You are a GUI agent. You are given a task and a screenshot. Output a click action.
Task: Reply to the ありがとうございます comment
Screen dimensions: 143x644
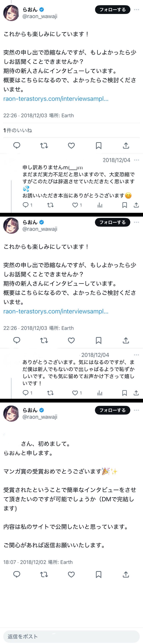click(x=25, y=393)
